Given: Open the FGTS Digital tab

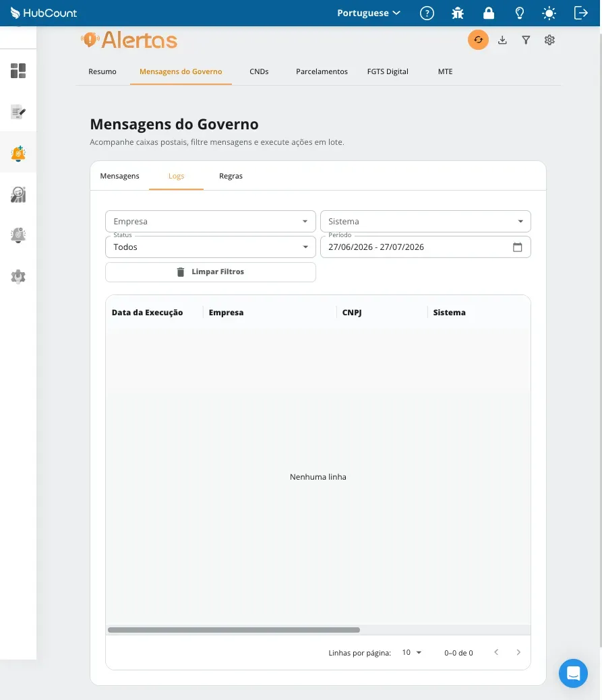Looking at the screenshot, I should click(x=388, y=71).
